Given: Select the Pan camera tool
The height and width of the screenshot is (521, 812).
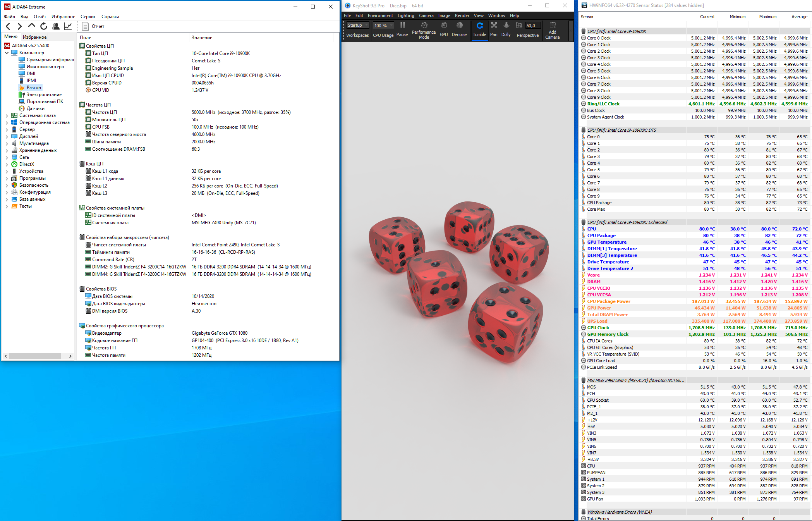Looking at the screenshot, I should pos(494,29).
